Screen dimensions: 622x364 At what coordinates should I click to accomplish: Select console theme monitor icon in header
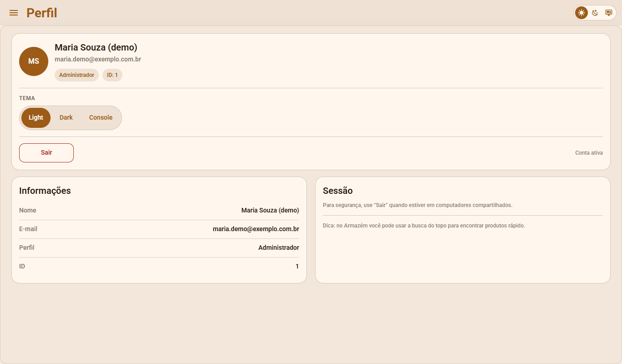tap(608, 13)
